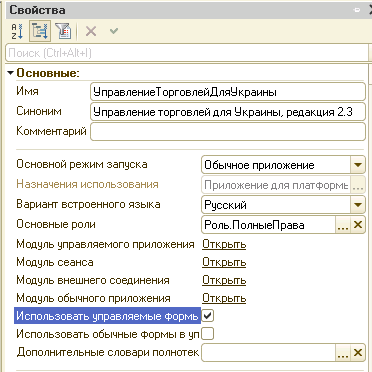Toggle the categorized properties view icon
372x372 pixels.
click(x=40, y=32)
